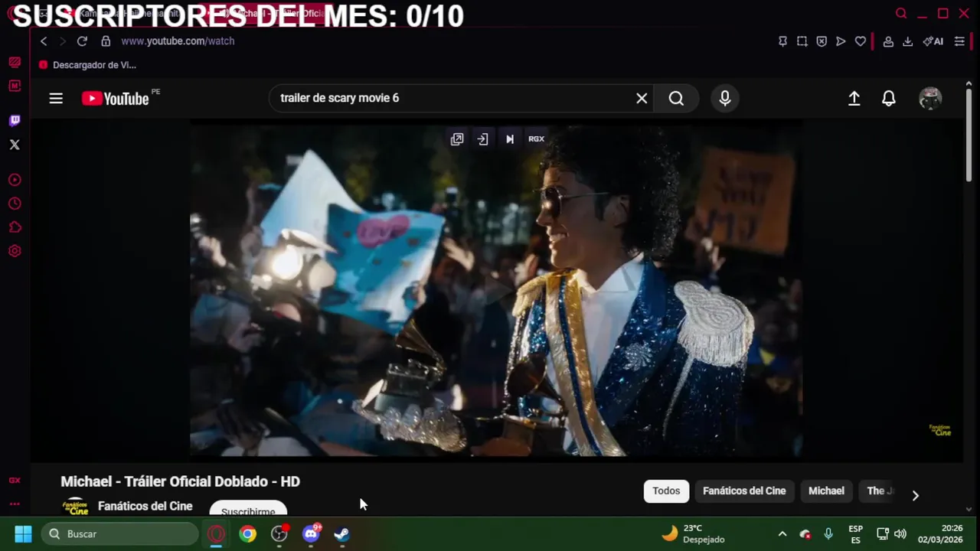Open the GX Corner icon in sidebar bottom

[x=15, y=480]
